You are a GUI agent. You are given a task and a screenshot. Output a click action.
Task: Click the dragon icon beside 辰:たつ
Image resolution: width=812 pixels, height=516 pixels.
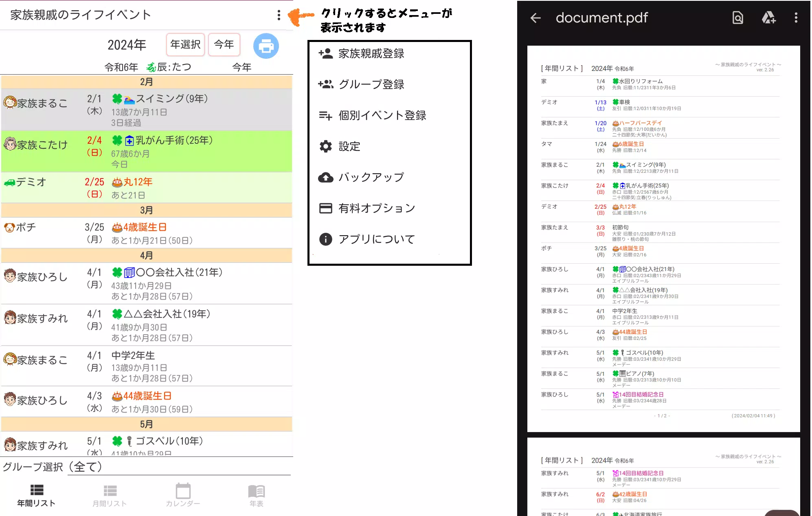click(151, 67)
